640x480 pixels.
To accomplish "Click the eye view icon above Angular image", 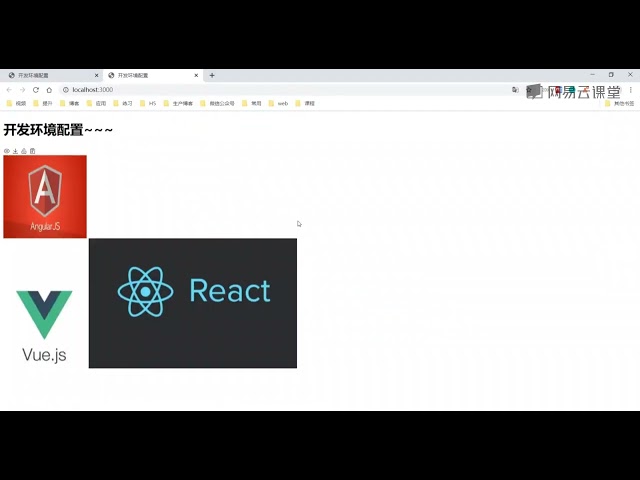I will [x=7, y=151].
